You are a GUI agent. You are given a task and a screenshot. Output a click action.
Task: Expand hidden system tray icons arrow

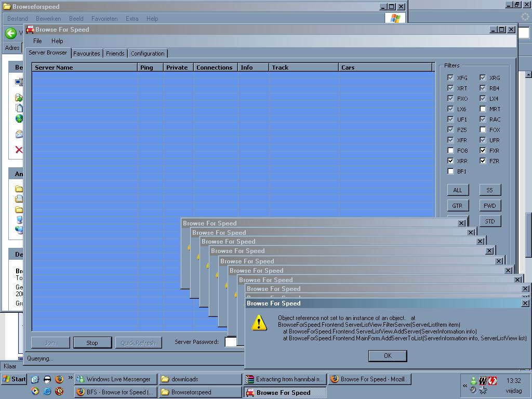(465, 386)
